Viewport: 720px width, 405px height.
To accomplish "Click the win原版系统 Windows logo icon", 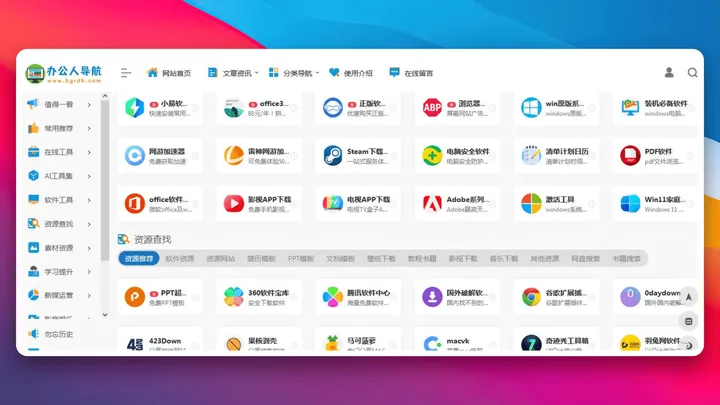I will pos(531,107).
